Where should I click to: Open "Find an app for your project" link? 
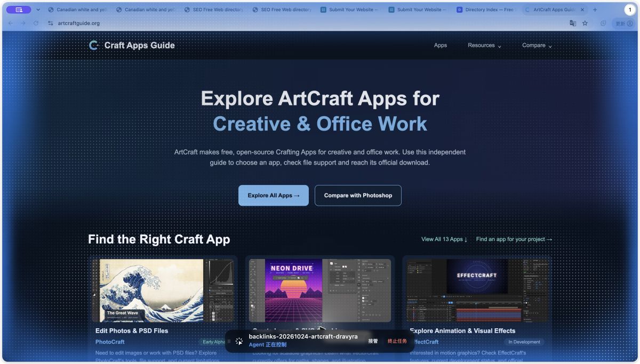pos(514,239)
